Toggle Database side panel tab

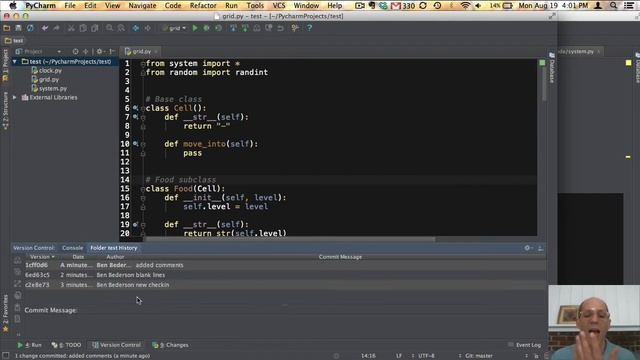(552, 68)
